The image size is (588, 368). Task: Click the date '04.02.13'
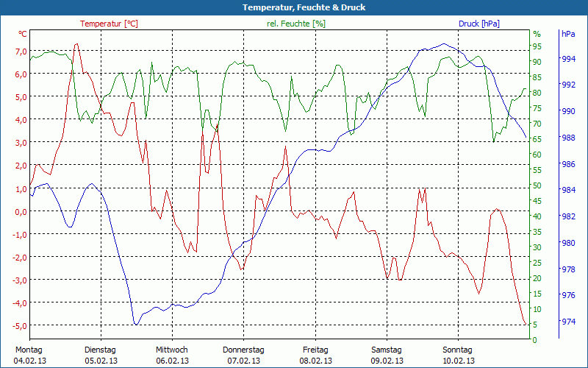[x=30, y=361]
